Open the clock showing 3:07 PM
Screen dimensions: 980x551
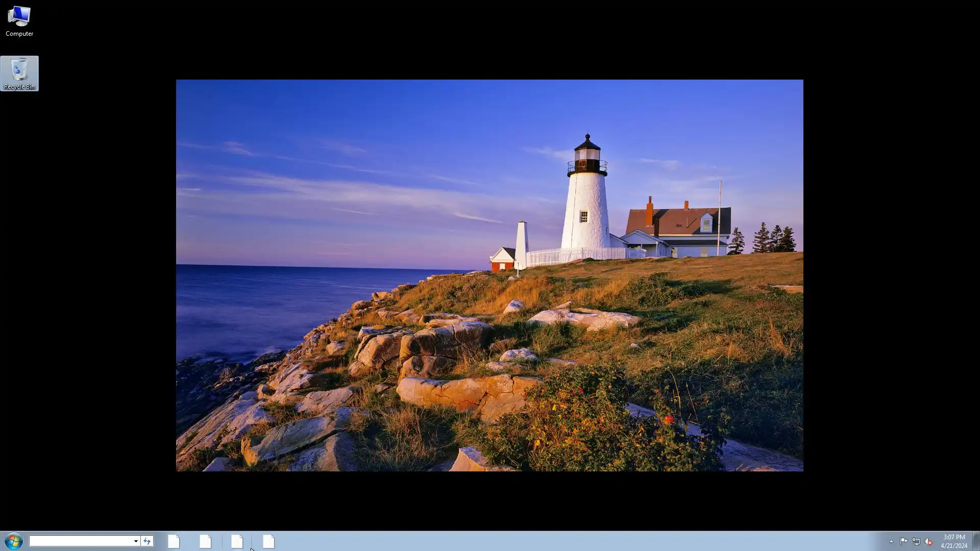953,541
